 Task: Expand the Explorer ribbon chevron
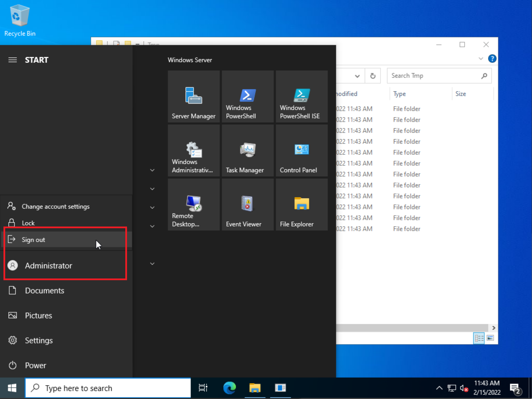[x=481, y=59]
